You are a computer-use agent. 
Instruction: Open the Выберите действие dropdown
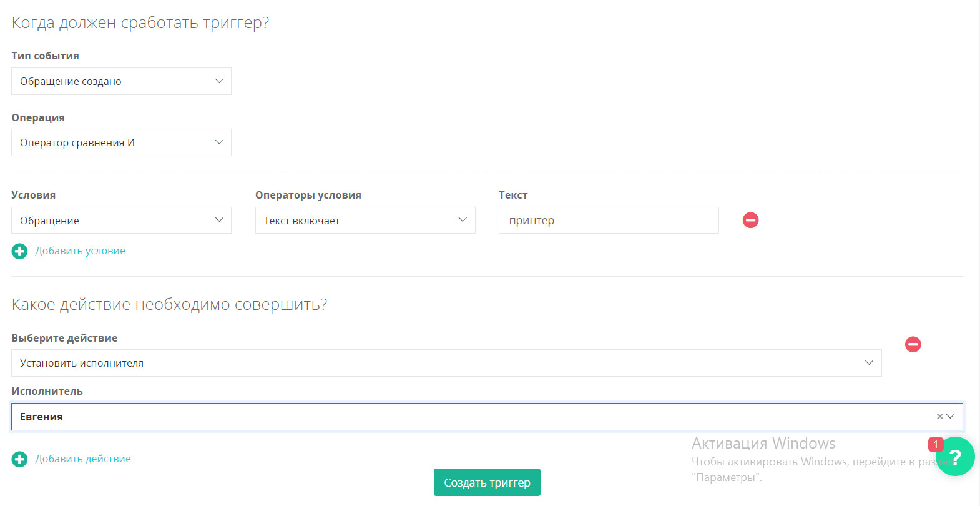tap(446, 363)
